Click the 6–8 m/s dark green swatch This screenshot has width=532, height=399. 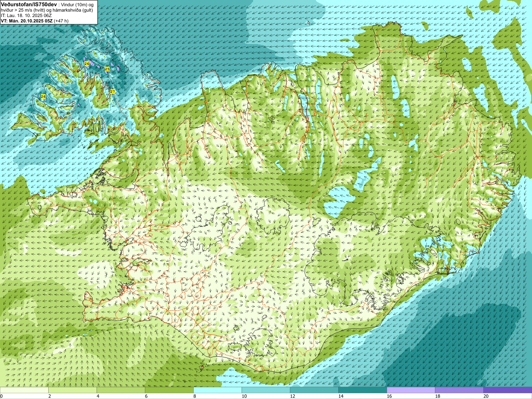(x=169, y=390)
